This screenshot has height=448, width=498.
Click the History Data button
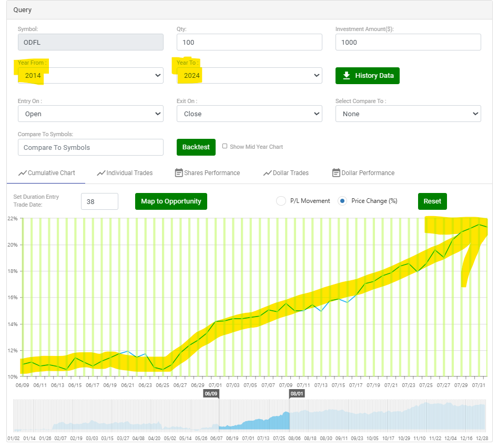(x=368, y=76)
